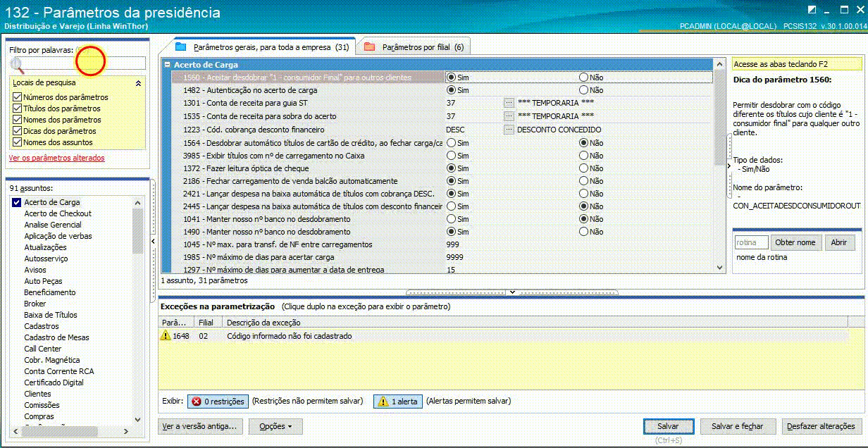Toggle the Dicas dos parâmetros checkbox
The image size is (868, 448).
click(x=17, y=131)
